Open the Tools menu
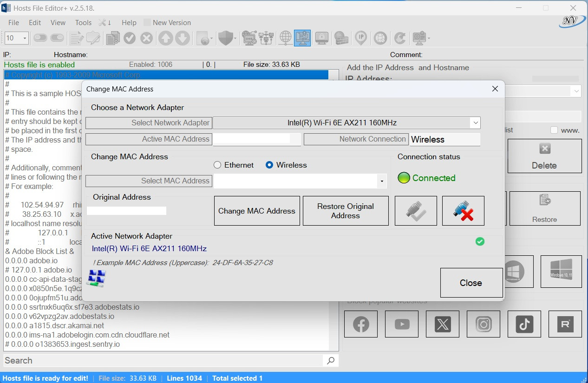Screen dimensions: 588x383 [x=83, y=22]
